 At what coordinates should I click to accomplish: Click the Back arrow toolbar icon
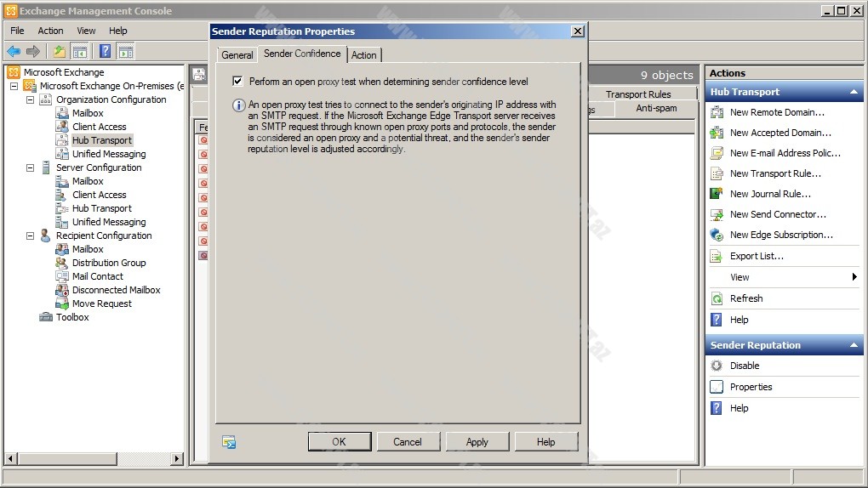[x=14, y=51]
